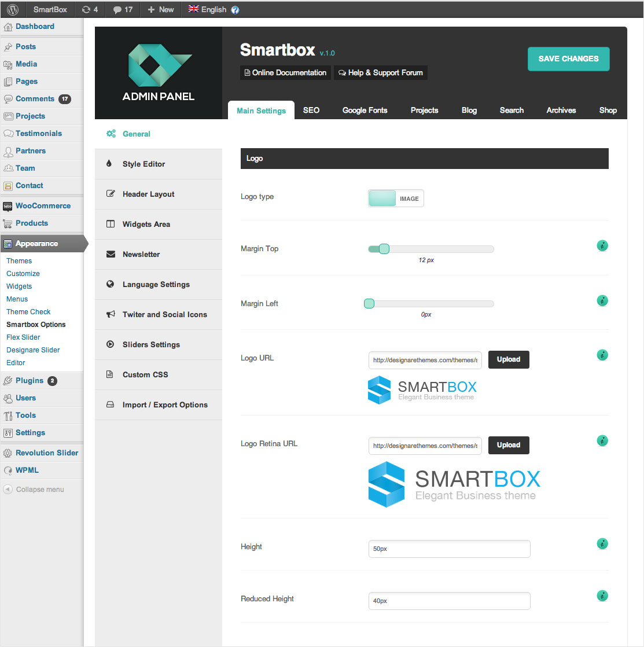Click the retina SmartBox logo preview image
Screen dimensions: 644x647
click(x=454, y=484)
